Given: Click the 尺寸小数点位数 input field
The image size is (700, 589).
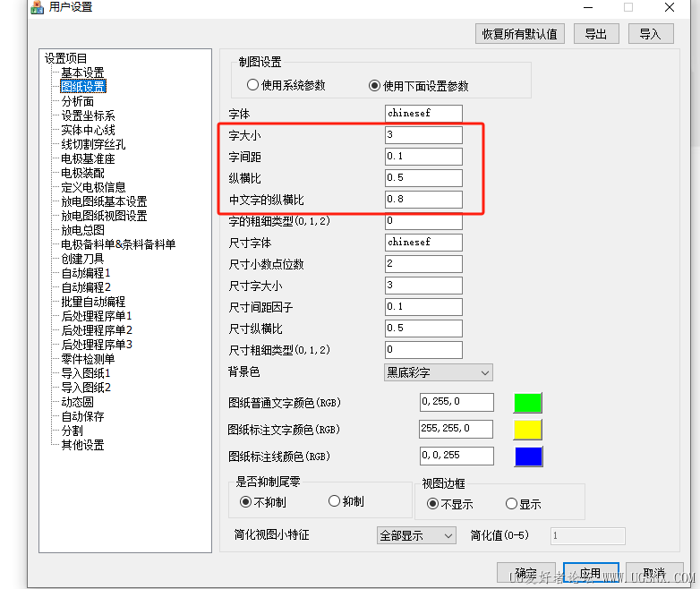Looking at the screenshot, I should 423,263.
